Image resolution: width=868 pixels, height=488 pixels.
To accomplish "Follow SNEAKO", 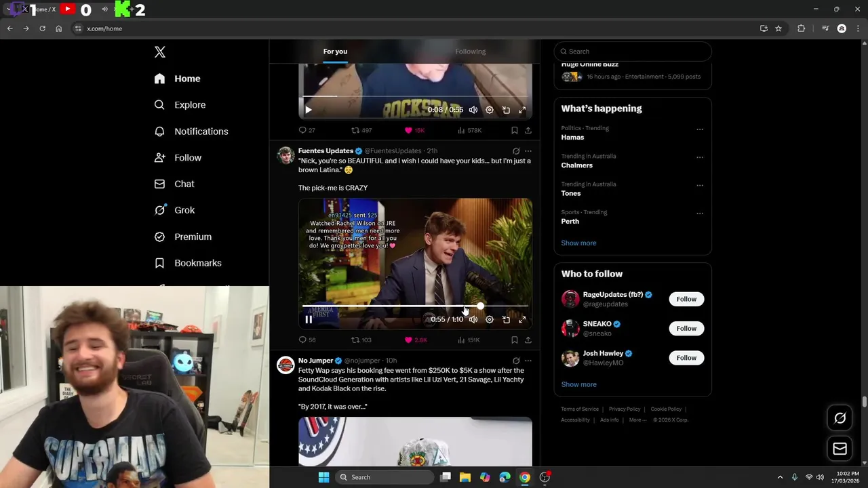I will tap(686, 329).
